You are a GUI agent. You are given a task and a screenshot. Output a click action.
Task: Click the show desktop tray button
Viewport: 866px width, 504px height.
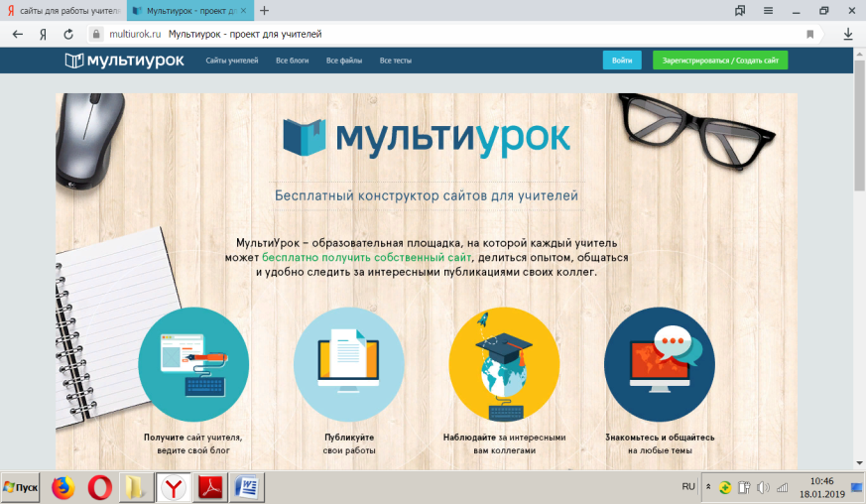(857, 487)
